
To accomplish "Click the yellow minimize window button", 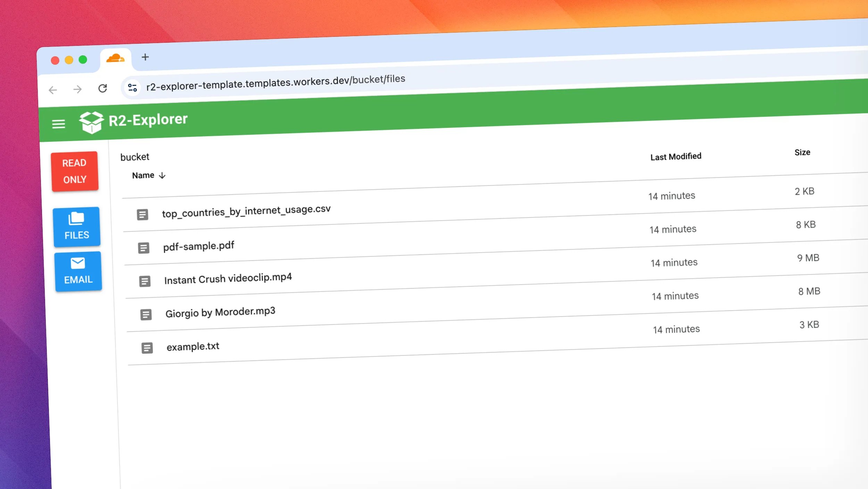I will (69, 60).
